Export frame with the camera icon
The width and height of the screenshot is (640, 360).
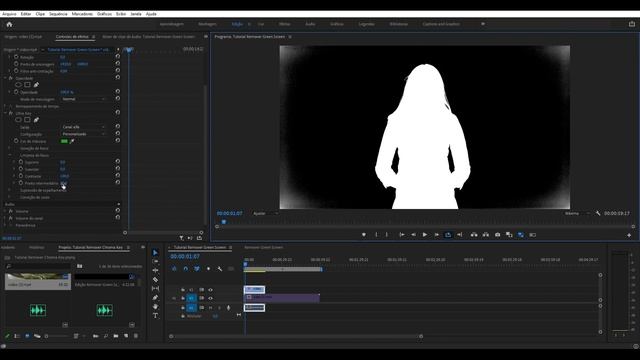point(497,235)
